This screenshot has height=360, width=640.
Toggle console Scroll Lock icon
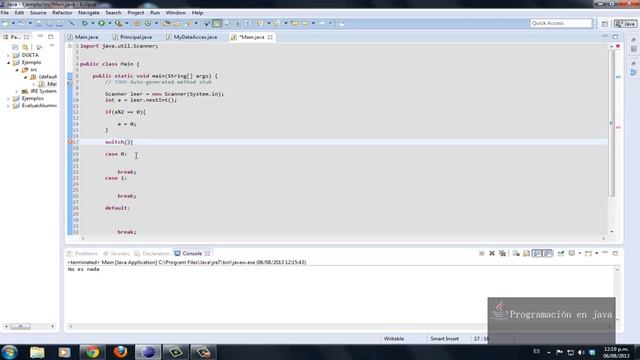pyautogui.click(x=527, y=253)
